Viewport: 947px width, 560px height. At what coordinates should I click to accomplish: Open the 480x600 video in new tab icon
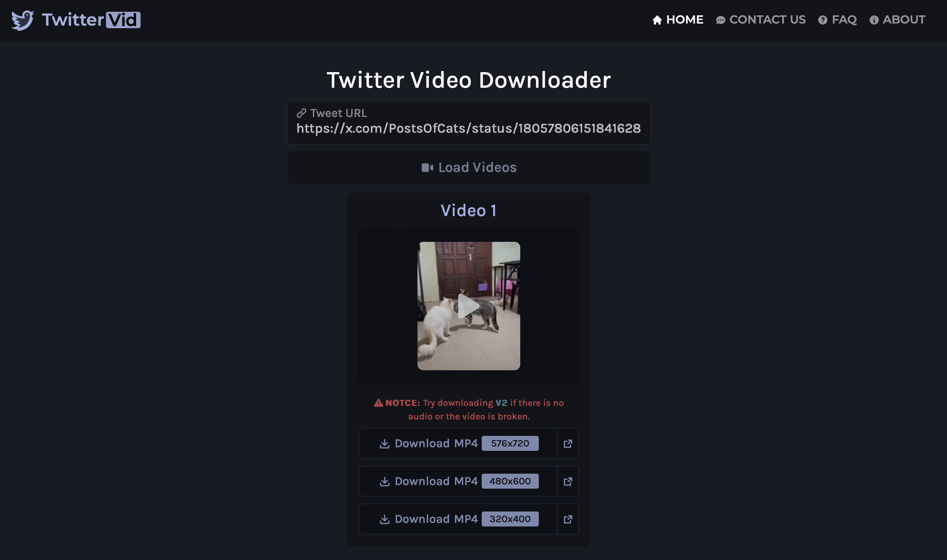pyautogui.click(x=568, y=481)
